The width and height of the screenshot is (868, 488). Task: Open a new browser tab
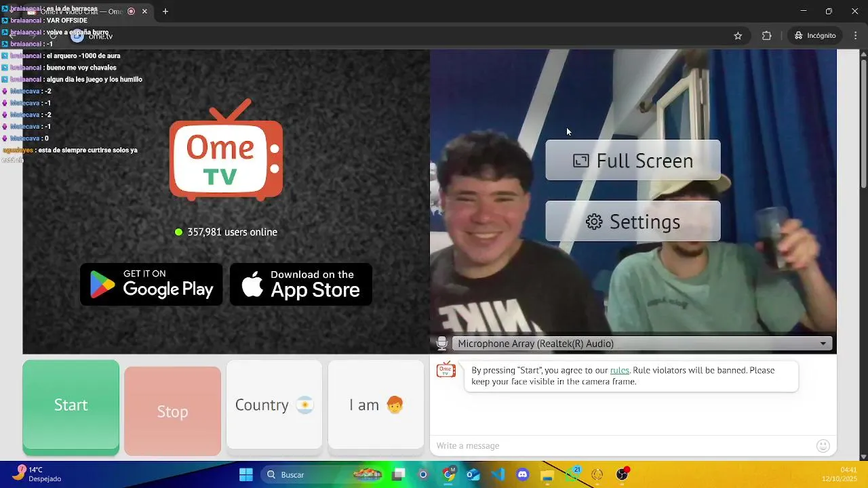point(165,12)
